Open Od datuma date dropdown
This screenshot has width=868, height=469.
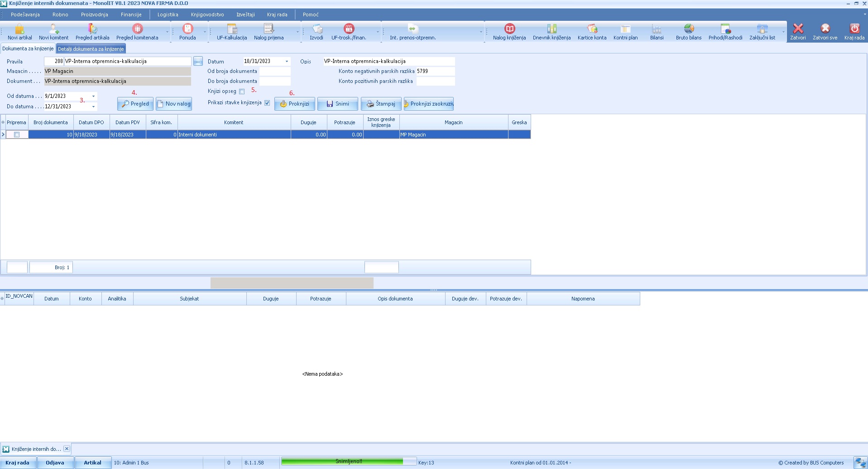[94, 96]
